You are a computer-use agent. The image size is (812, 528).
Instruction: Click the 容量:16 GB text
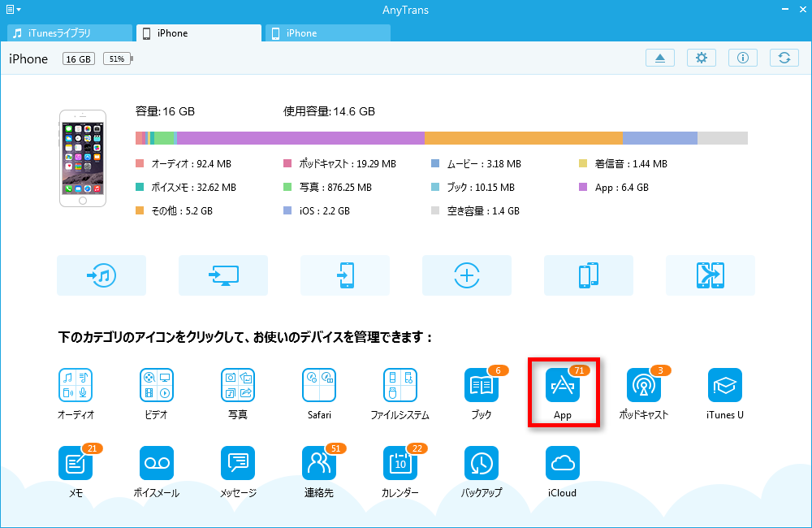tap(165, 111)
